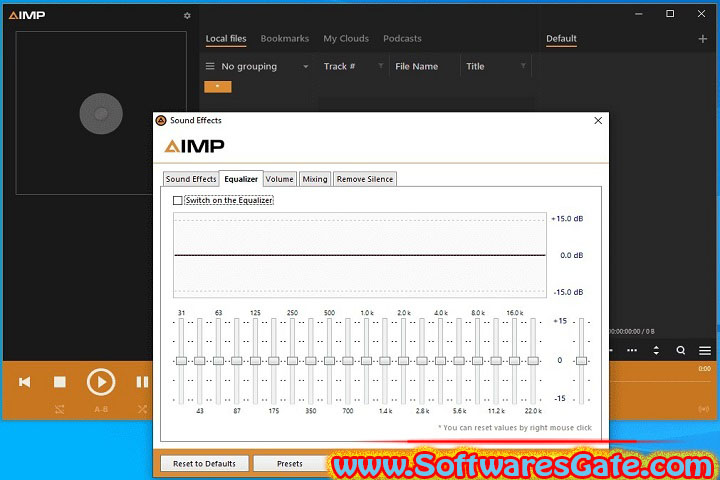Toggle A-B repeat section
Image resolution: width=720 pixels, height=480 pixels.
point(101,409)
